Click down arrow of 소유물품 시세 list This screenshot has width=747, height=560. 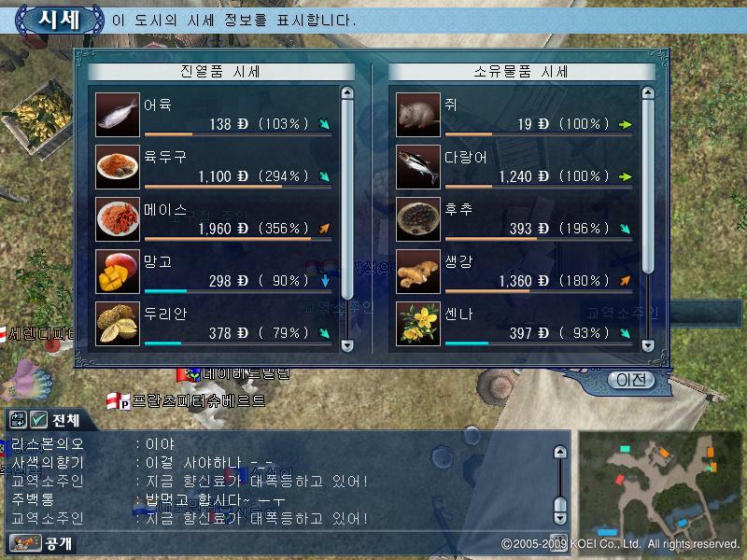click(647, 345)
